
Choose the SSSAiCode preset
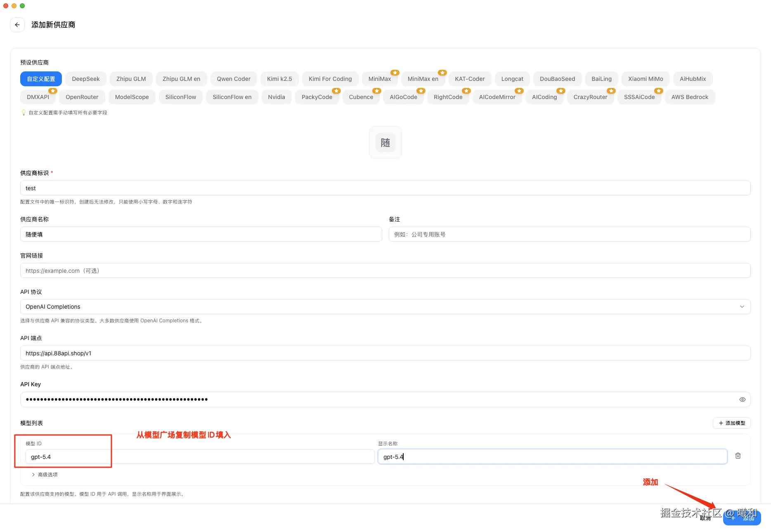(639, 97)
